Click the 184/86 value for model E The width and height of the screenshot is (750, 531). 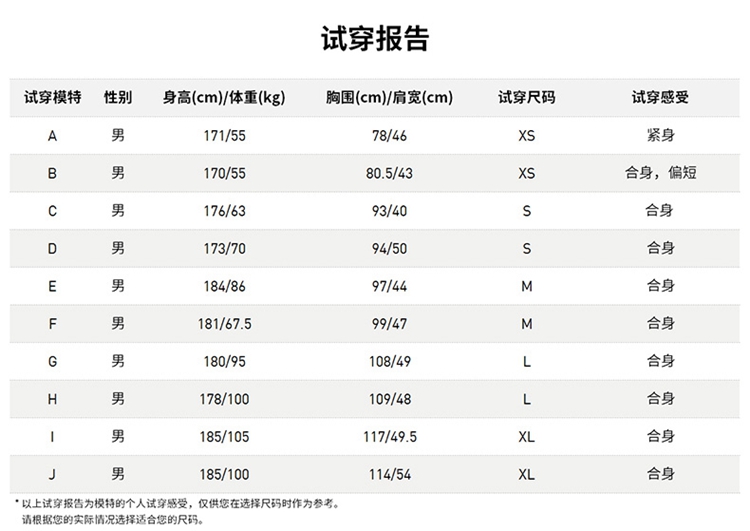point(224,286)
